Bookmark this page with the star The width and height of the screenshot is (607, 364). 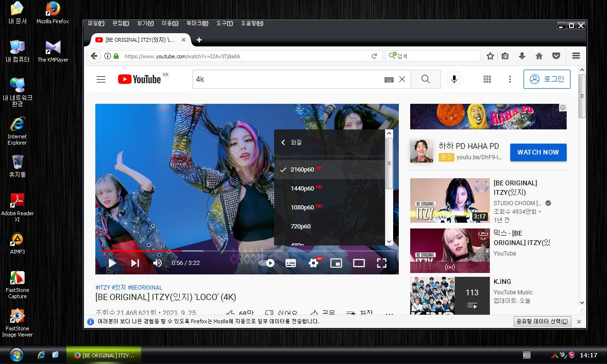point(490,56)
